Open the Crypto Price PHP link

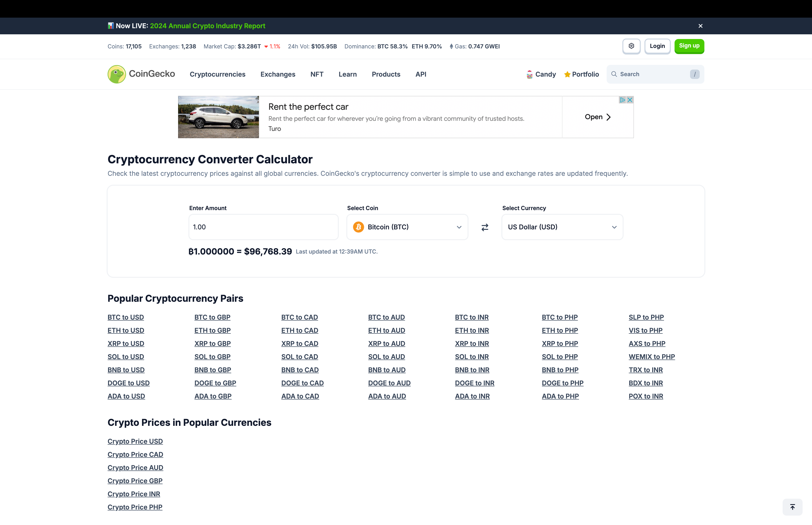(x=135, y=507)
